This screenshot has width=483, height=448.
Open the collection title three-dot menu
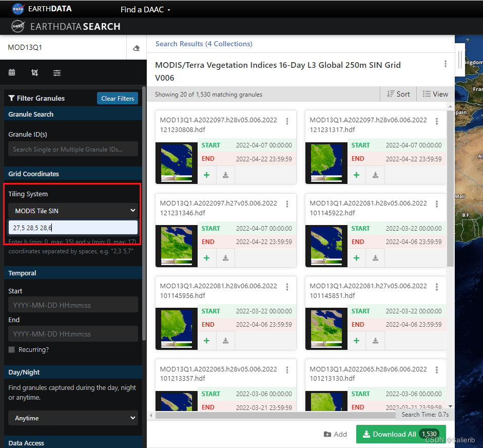coord(445,64)
